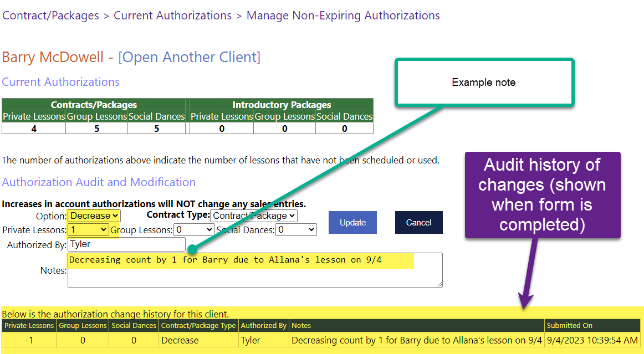Click the purple Audit history callout
Image resolution: width=644 pixels, height=354 pixels.
542,195
